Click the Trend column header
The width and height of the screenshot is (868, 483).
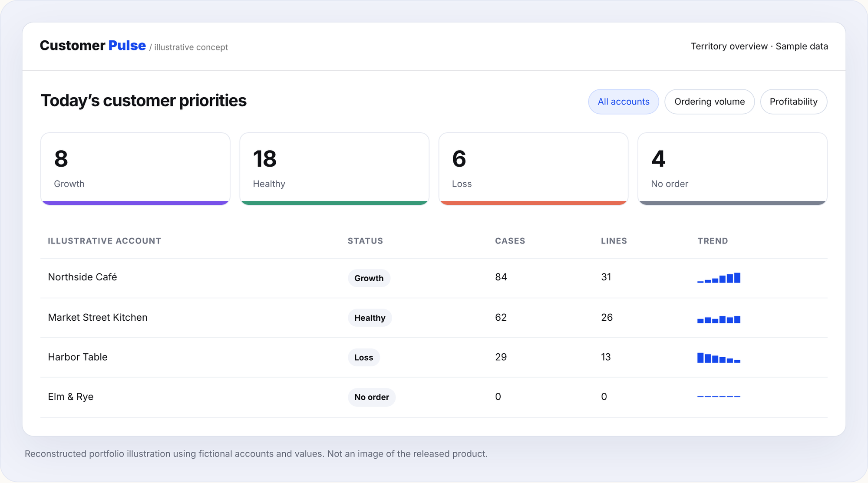point(713,241)
